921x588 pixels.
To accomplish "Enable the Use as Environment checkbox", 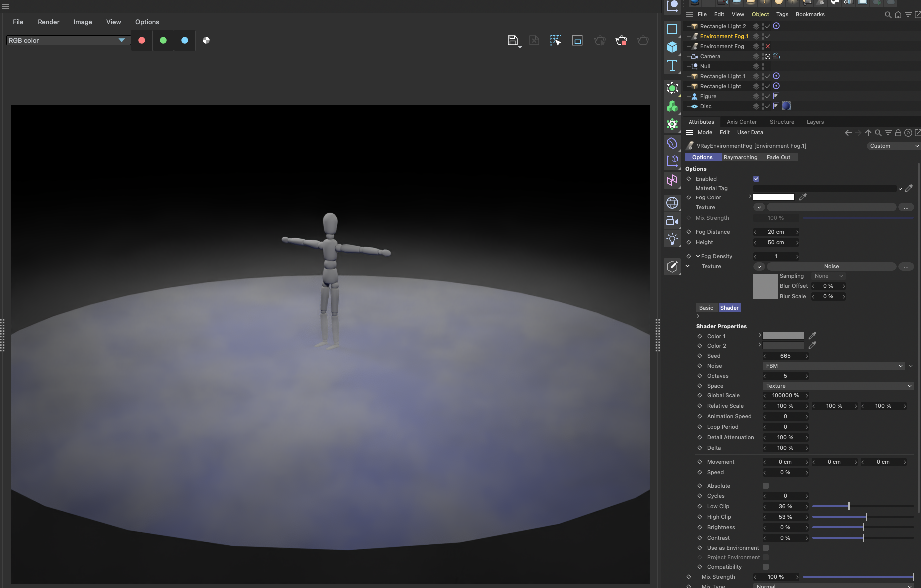I will [766, 548].
